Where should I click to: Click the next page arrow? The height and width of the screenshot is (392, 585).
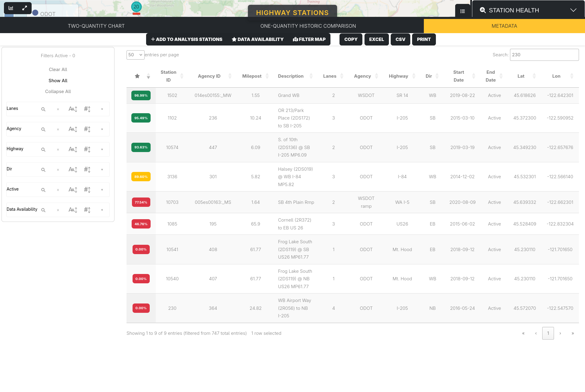(560, 333)
